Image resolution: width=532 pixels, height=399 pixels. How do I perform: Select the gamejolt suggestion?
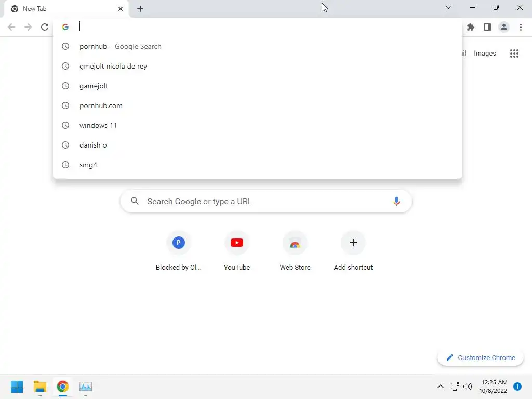click(258, 86)
